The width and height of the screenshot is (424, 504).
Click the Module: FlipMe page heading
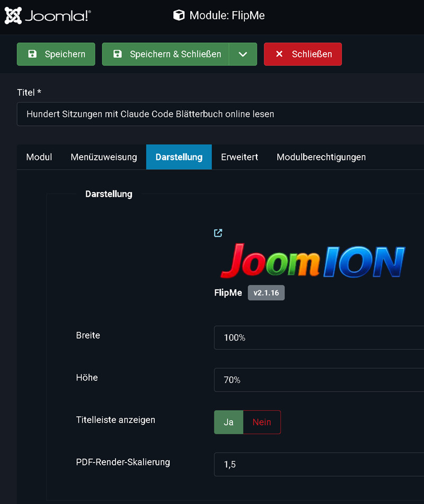[227, 15]
